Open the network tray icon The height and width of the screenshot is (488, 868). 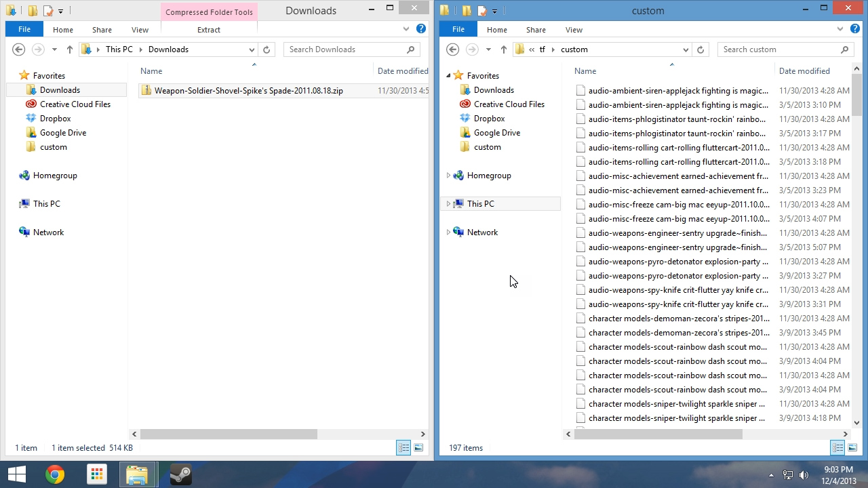coord(788,475)
